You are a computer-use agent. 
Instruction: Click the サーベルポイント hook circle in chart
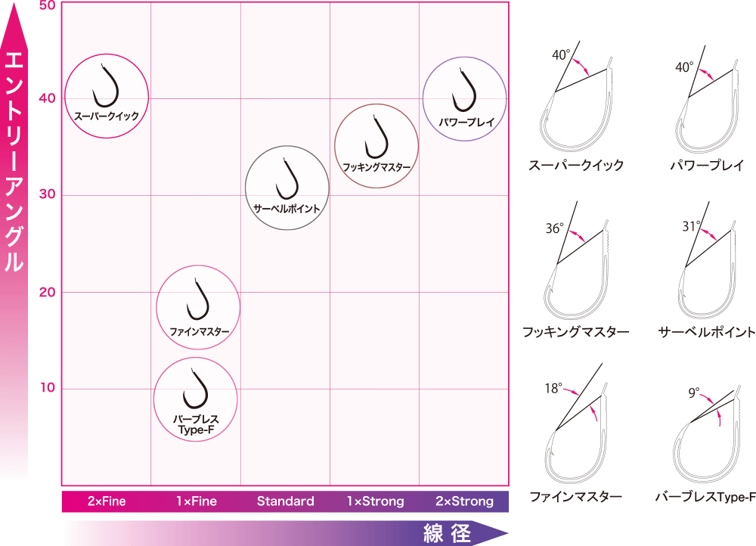[x=287, y=188]
